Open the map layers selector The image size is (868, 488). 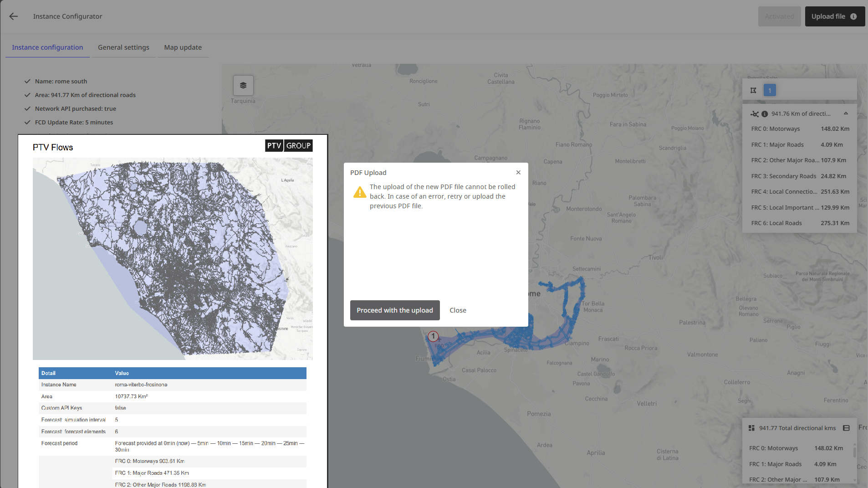click(243, 85)
